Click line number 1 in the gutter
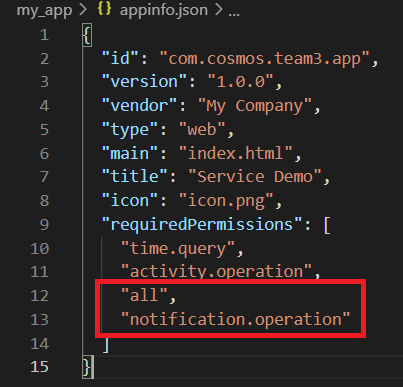 [44, 35]
